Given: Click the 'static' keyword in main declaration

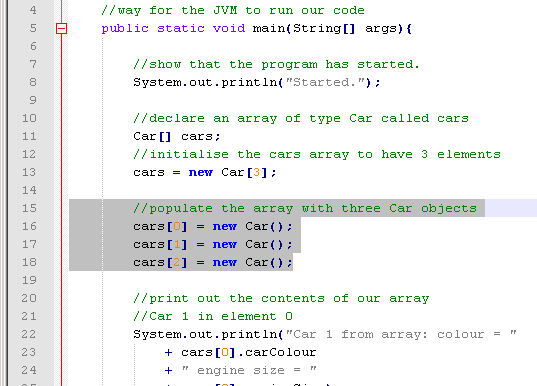Looking at the screenshot, I should [x=181, y=28].
